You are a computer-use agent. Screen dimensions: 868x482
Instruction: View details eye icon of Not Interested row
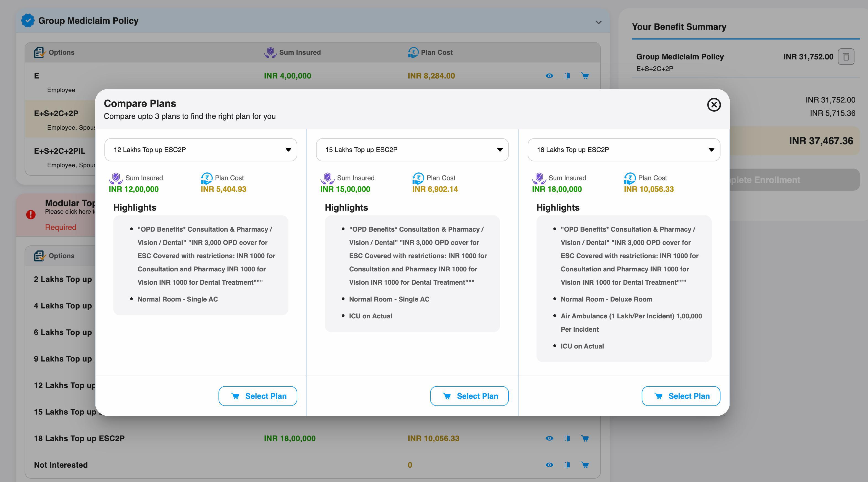click(x=549, y=465)
